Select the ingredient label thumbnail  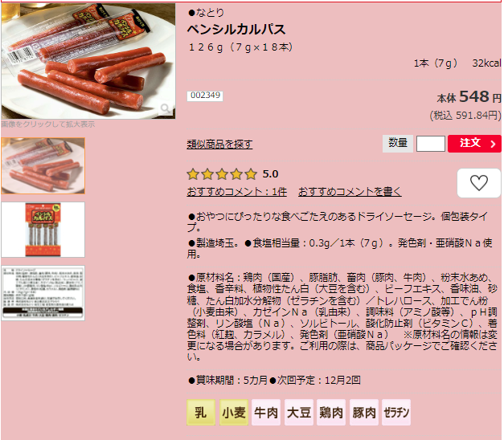43,293
